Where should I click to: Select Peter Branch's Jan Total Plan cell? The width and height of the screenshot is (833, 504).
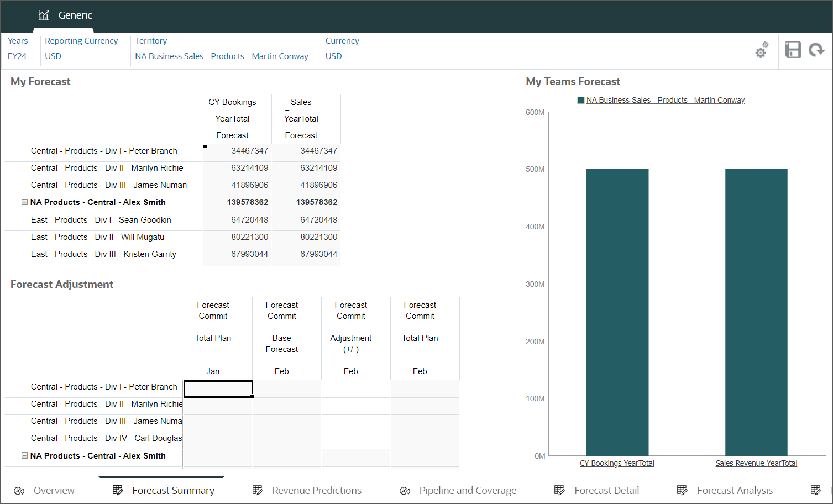coord(218,389)
